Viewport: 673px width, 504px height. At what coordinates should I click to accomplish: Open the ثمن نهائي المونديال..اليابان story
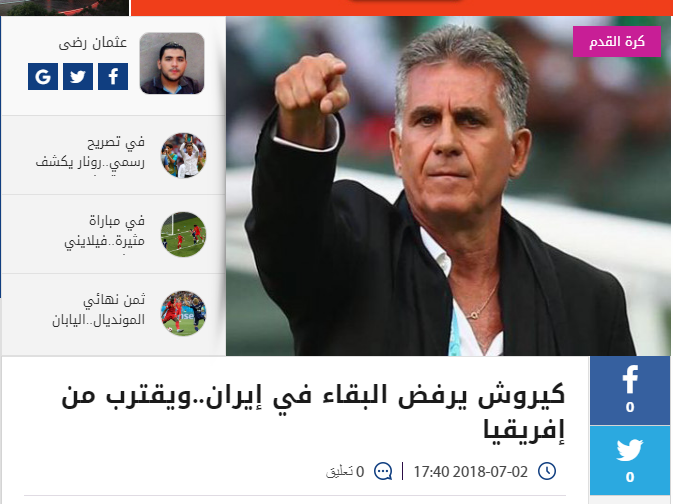(99, 310)
